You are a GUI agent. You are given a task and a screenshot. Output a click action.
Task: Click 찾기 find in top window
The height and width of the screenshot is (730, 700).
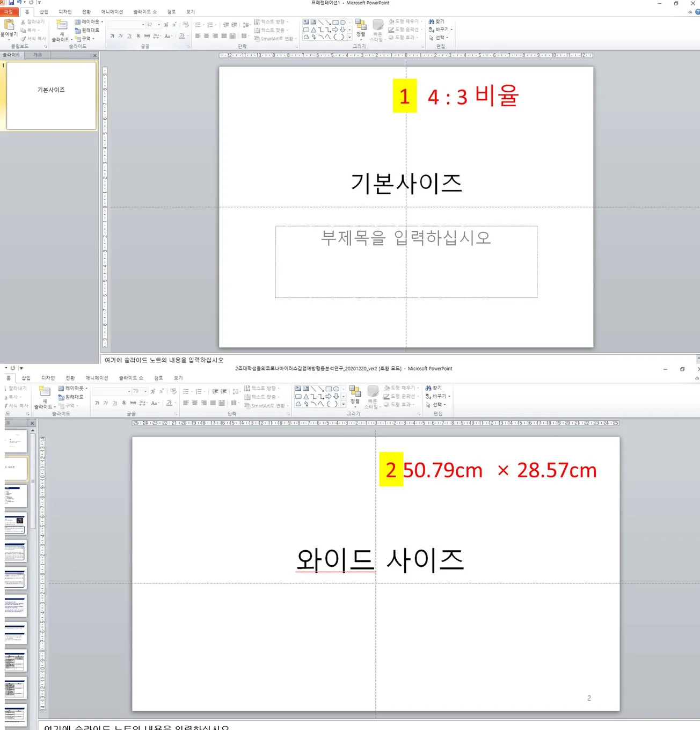point(436,21)
